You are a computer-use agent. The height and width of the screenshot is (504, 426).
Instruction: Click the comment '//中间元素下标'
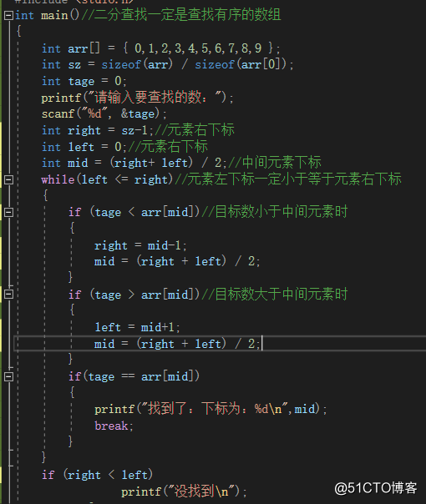pyautogui.click(x=275, y=163)
